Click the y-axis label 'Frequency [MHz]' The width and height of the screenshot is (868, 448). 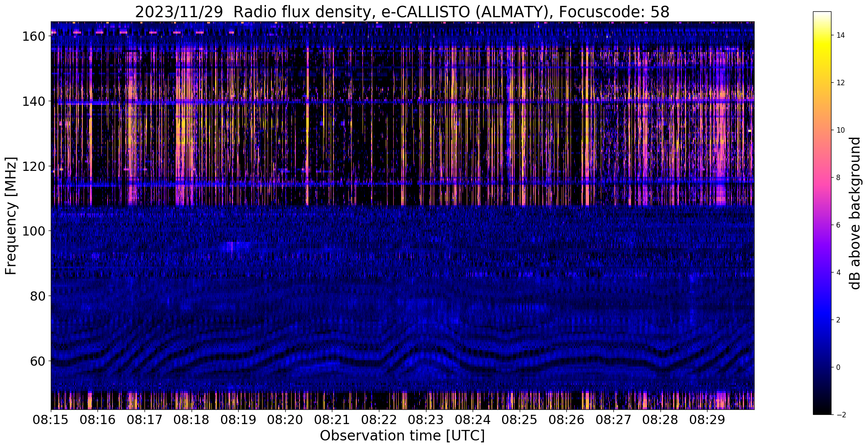pyautogui.click(x=11, y=216)
